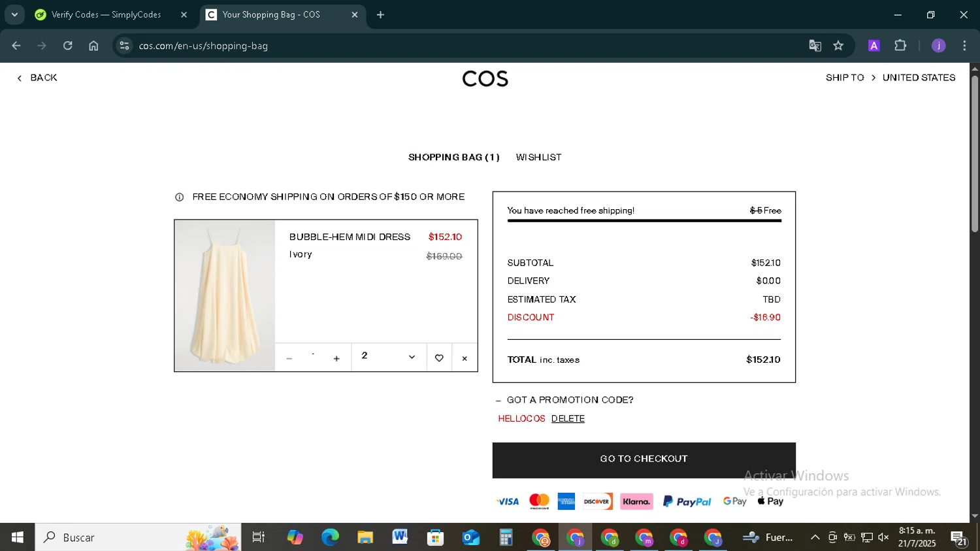980x551 pixels.
Task: Show hidden system tray icons
Action: tap(815, 537)
